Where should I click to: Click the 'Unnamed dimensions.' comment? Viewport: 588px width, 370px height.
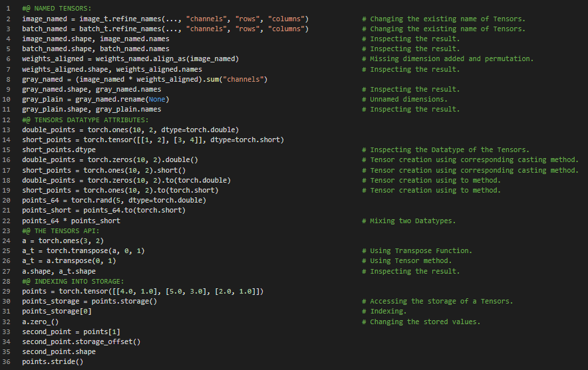click(x=408, y=99)
